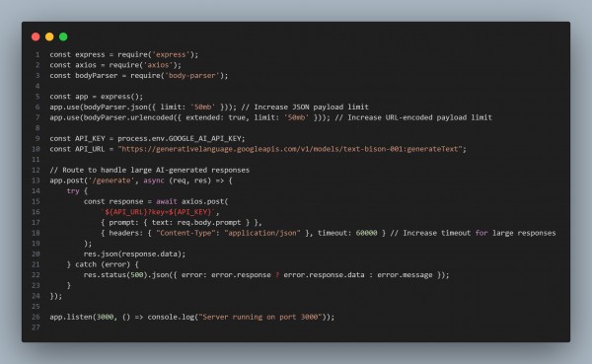Click 'const API_KEY' on line 9
Viewport: 592px width, 364px height.
[x=77, y=138]
